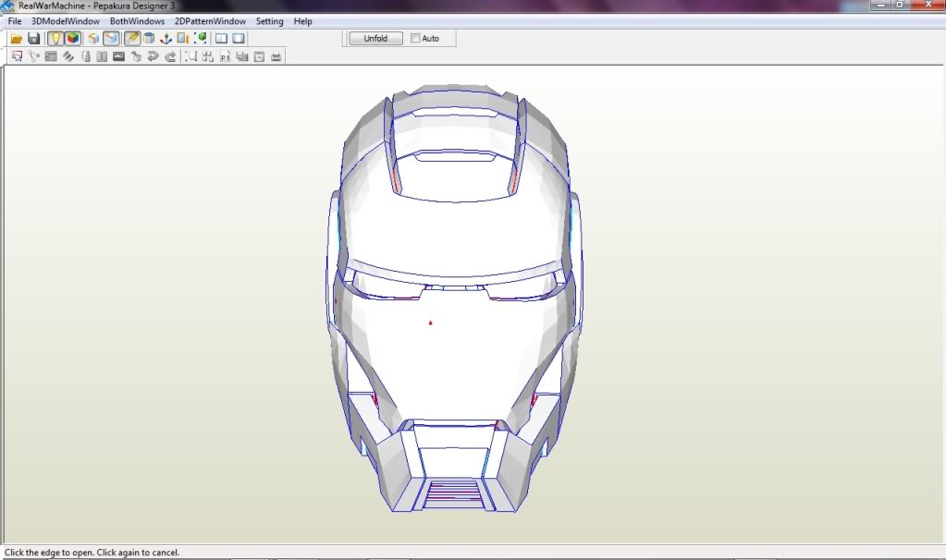Click the text input tool icon
The height and width of the screenshot is (560, 946).
tap(102, 56)
